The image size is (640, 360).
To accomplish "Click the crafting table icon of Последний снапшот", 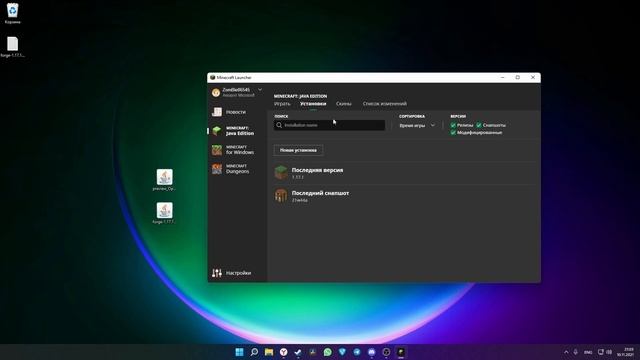I will pyautogui.click(x=281, y=196).
